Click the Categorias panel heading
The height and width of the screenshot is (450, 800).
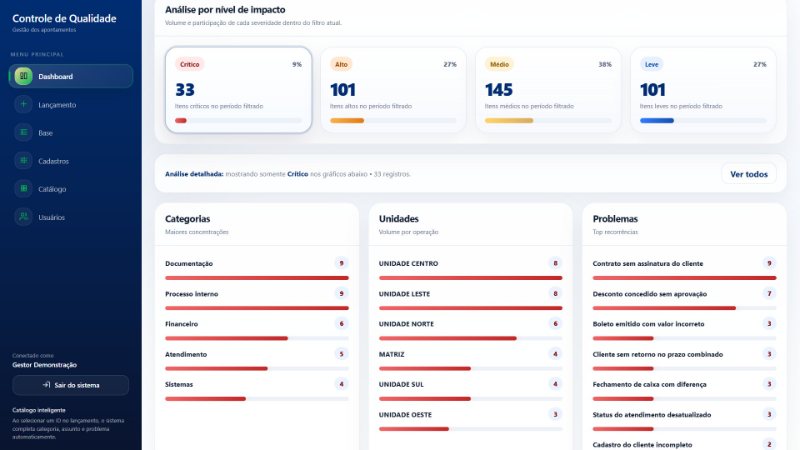187,218
